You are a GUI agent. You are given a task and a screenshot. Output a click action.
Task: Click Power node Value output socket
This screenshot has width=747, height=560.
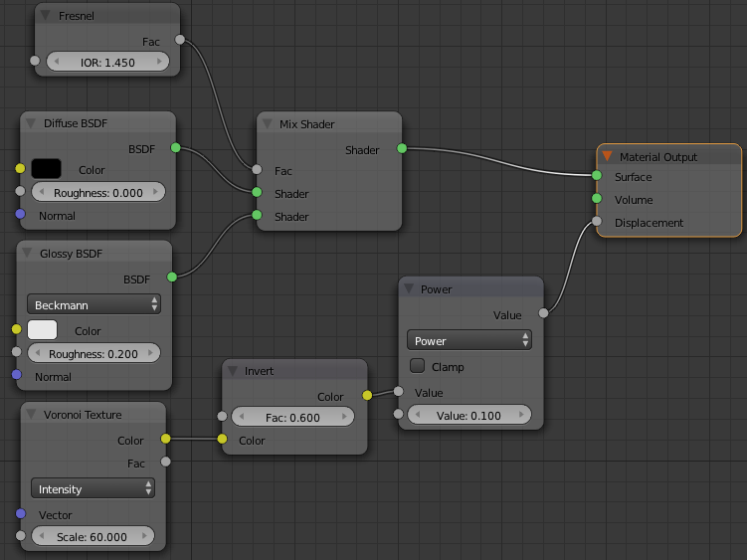[543, 313]
